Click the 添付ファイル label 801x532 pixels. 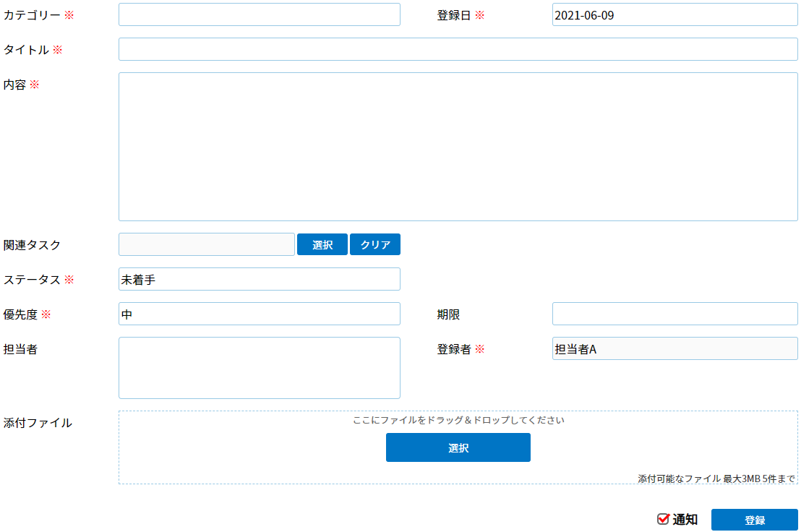tap(38, 423)
